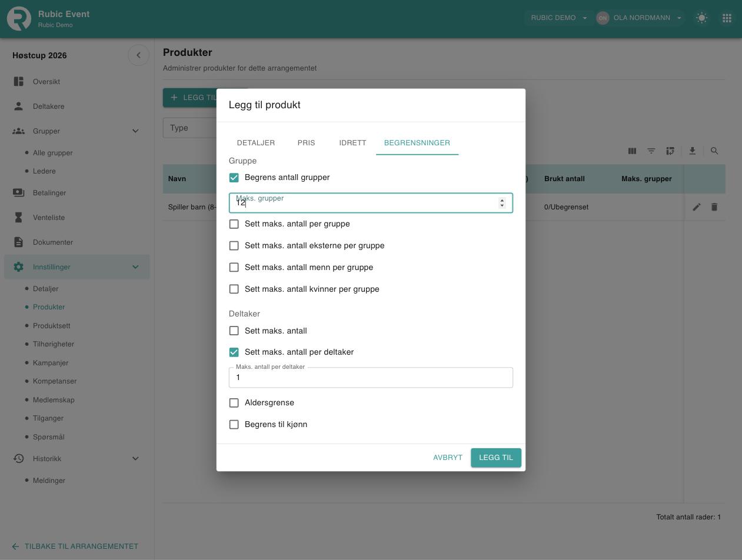Open the RUBIC DEMO organization dropdown

(558, 18)
